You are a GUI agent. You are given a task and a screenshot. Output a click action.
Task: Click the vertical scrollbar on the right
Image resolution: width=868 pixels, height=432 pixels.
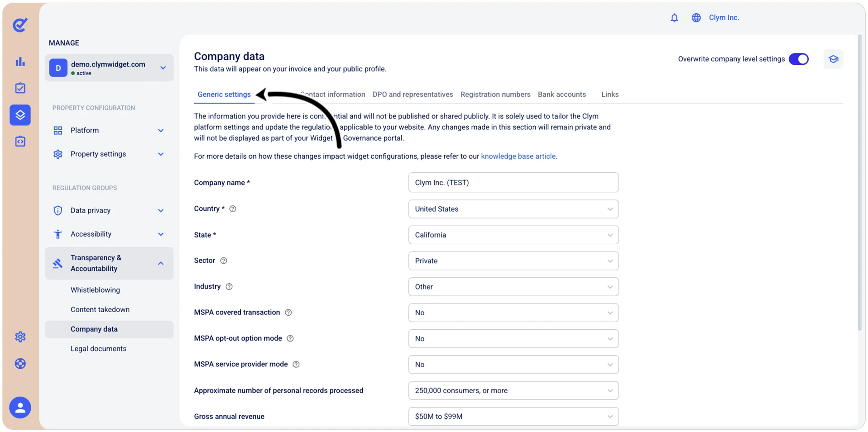(859, 183)
